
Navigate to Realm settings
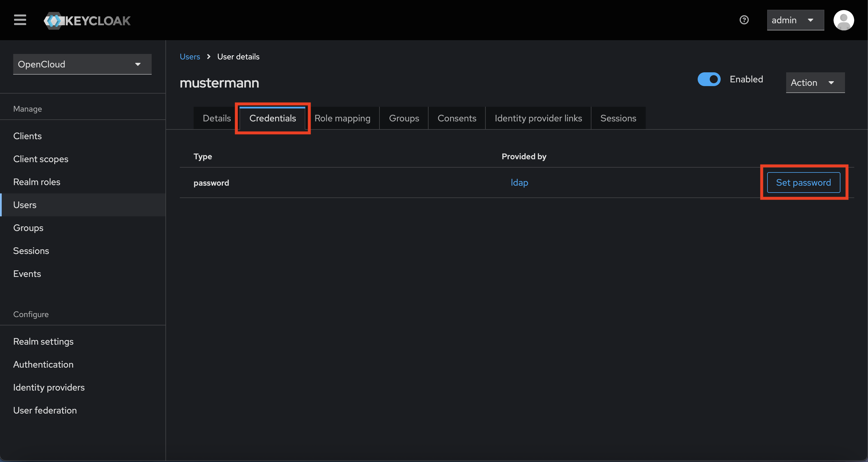click(x=43, y=341)
